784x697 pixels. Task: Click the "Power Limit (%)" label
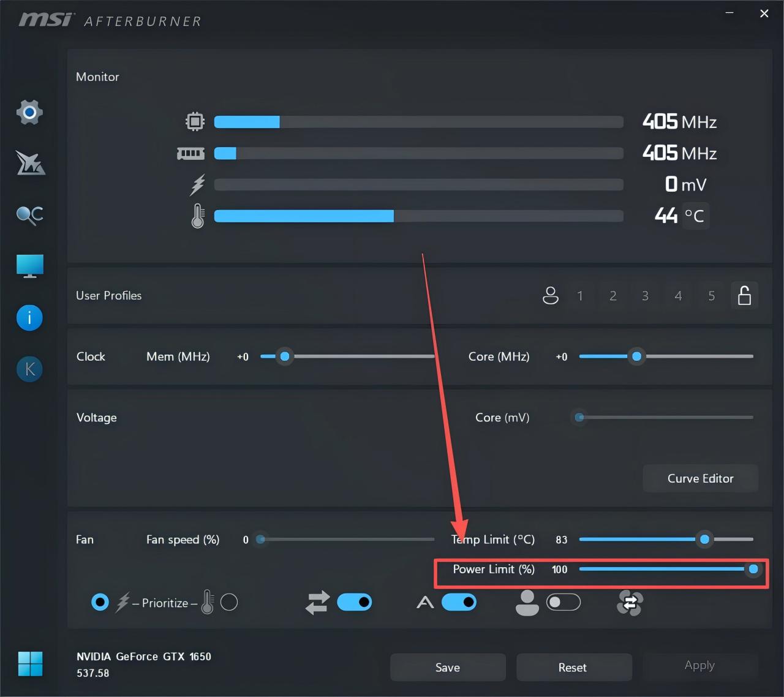click(494, 570)
